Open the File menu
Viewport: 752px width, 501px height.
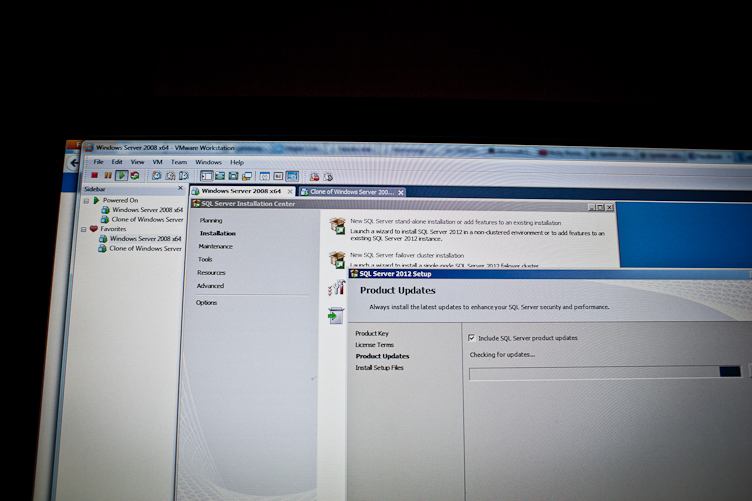(x=98, y=162)
